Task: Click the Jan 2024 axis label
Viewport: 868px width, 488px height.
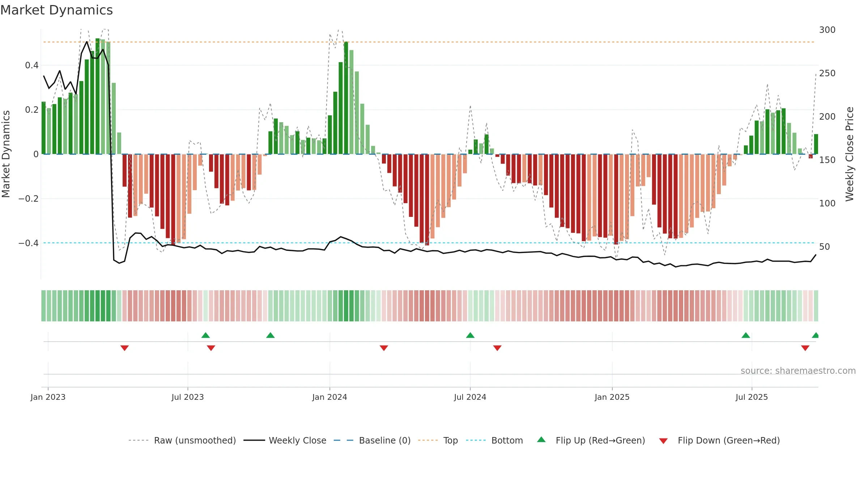Action: (330, 397)
